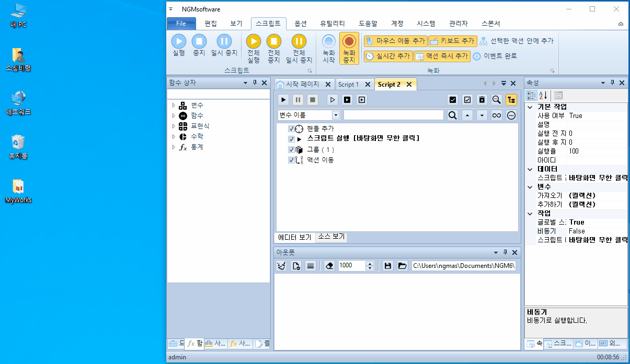The height and width of the screenshot is (364, 630).
Task: Collapse the 작업 property section
Action: click(x=531, y=213)
